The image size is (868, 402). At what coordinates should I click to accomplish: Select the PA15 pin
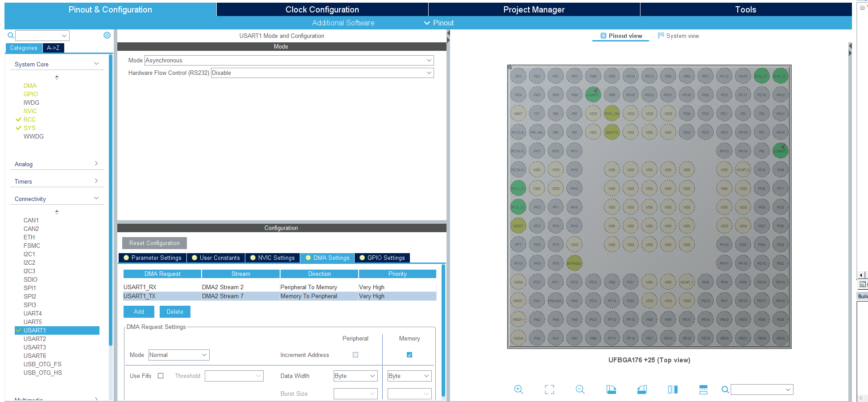pos(743,76)
